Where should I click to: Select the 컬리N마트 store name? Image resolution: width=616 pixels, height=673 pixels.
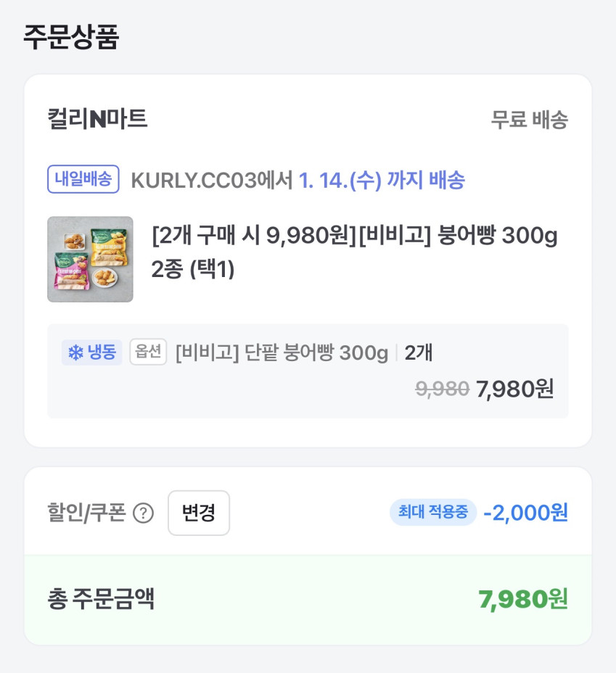97,119
